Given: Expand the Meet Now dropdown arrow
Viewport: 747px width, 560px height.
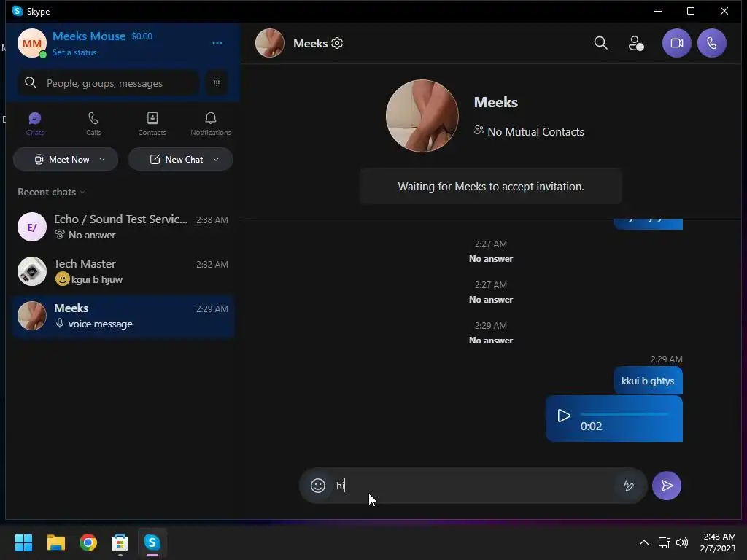Looking at the screenshot, I should 102,159.
